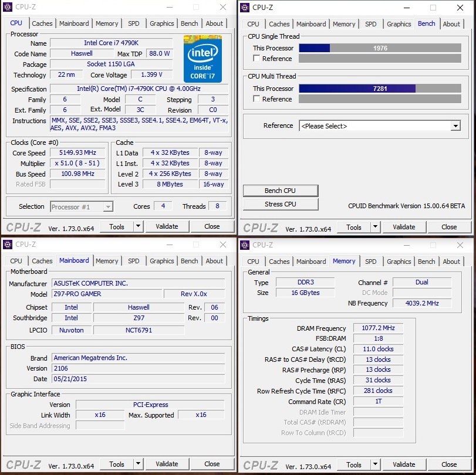Switch to Caches tab in the CPU window
This screenshot has width=476, height=475.
point(42,23)
